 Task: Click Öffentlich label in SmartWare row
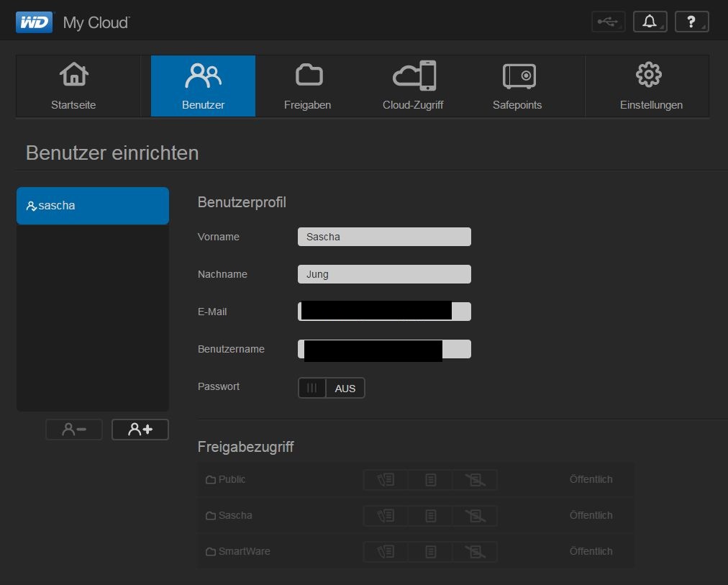pos(591,551)
